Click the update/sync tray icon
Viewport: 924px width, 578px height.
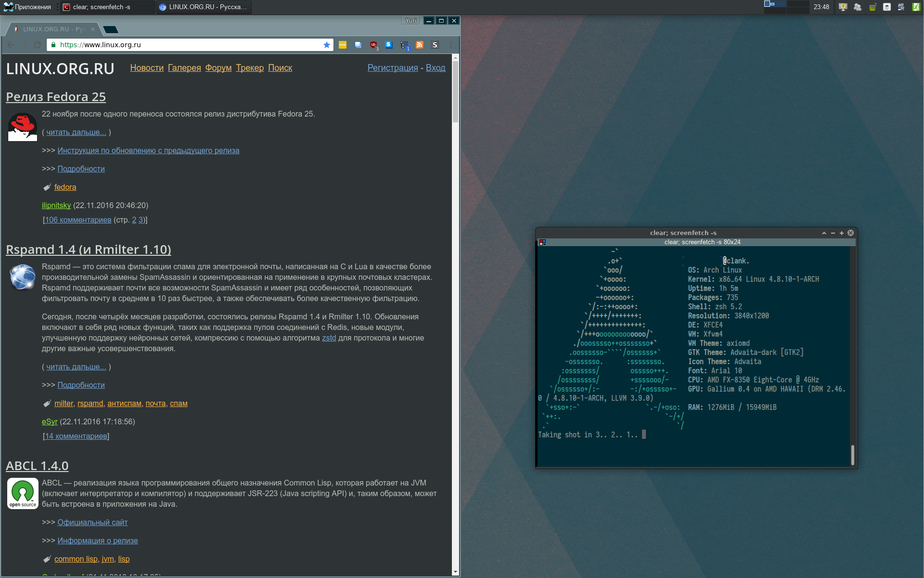tap(901, 7)
